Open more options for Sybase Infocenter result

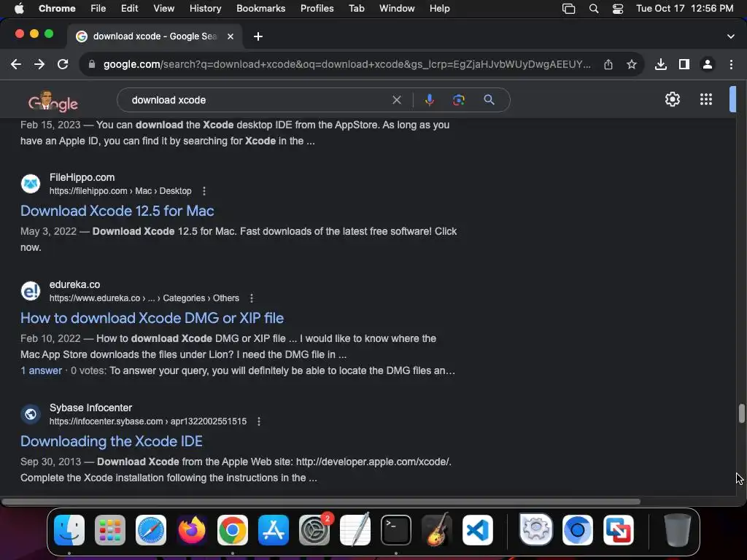[x=259, y=421]
